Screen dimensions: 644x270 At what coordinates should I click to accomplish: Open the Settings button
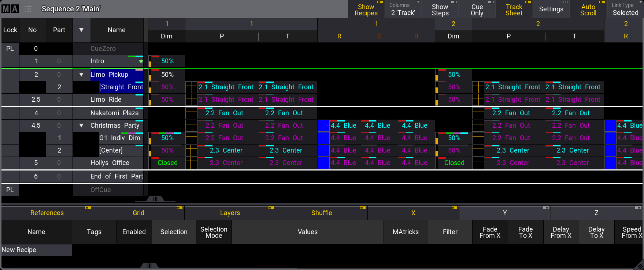(x=551, y=10)
